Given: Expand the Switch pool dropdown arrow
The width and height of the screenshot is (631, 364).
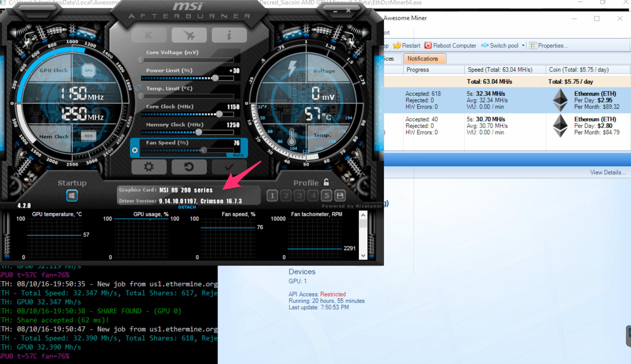Looking at the screenshot, I should pos(523,46).
